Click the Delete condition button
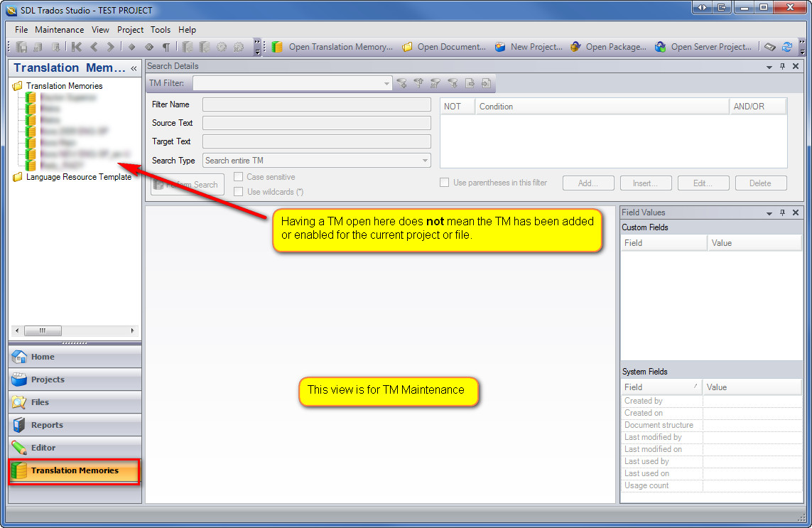 pyautogui.click(x=761, y=183)
